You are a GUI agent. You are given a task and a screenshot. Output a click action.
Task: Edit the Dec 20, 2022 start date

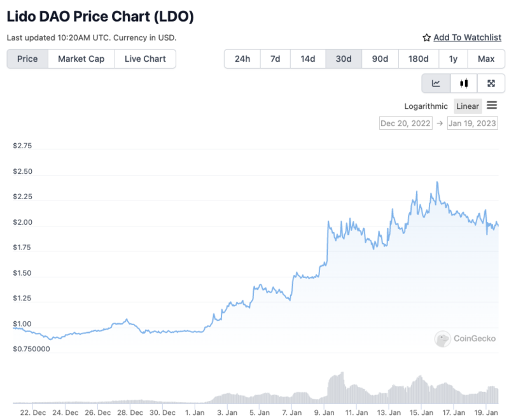[x=405, y=123]
